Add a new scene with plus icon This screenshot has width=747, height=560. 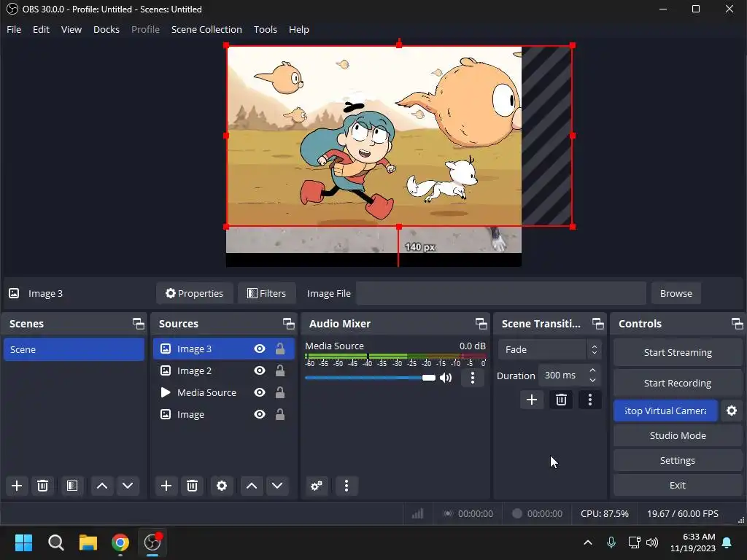tap(17, 486)
